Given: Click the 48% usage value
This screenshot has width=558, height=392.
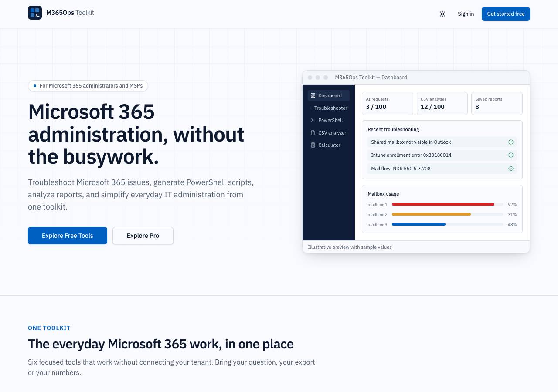Looking at the screenshot, I should [512, 224].
